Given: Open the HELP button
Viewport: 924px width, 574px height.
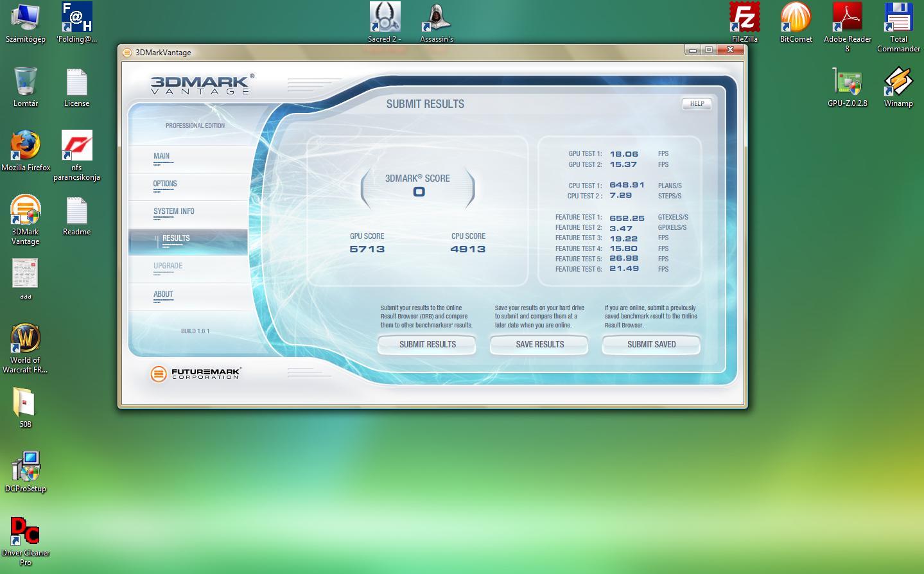Looking at the screenshot, I should point(697,103).
